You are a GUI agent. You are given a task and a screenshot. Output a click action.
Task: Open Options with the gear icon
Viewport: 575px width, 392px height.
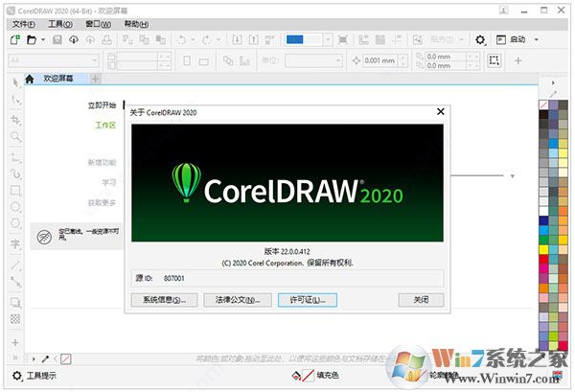(x=480, y=39)
